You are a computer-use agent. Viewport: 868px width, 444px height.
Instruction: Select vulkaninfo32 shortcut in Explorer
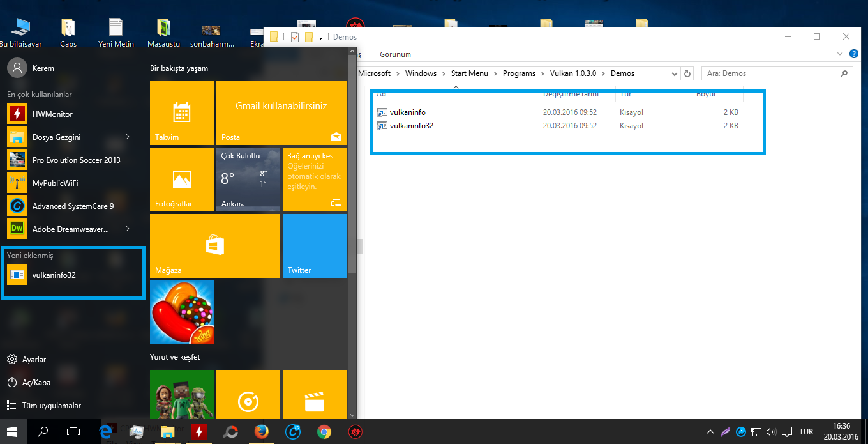(412, 126)
